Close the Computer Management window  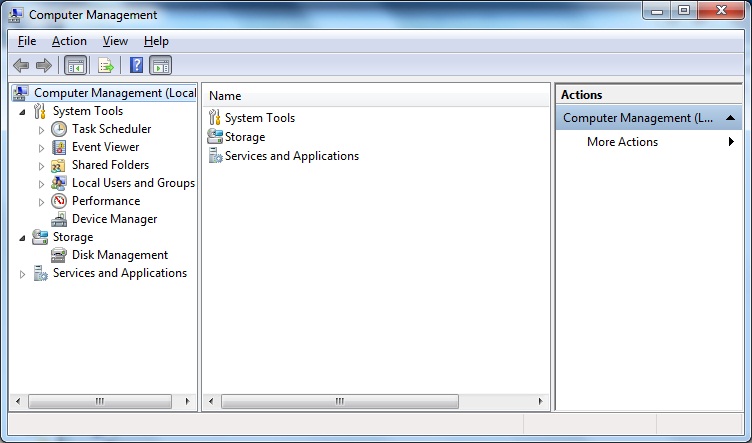pos(721,11)
